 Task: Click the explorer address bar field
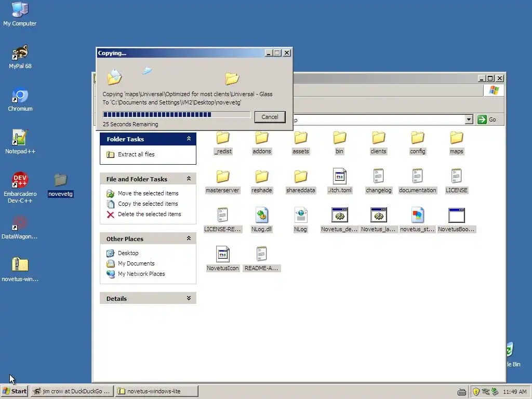[379, 119]
